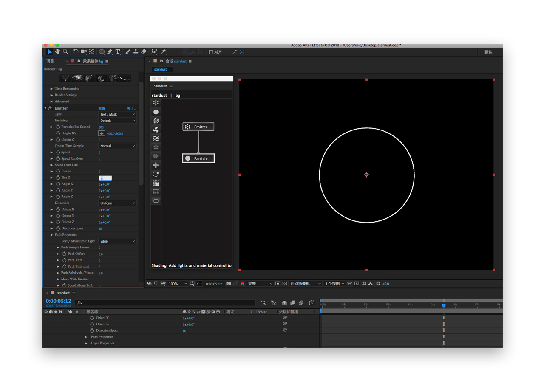Add Replica plus node in Stardust sidebar
Screen dimensions: 544x392
[x=156, y=165]
